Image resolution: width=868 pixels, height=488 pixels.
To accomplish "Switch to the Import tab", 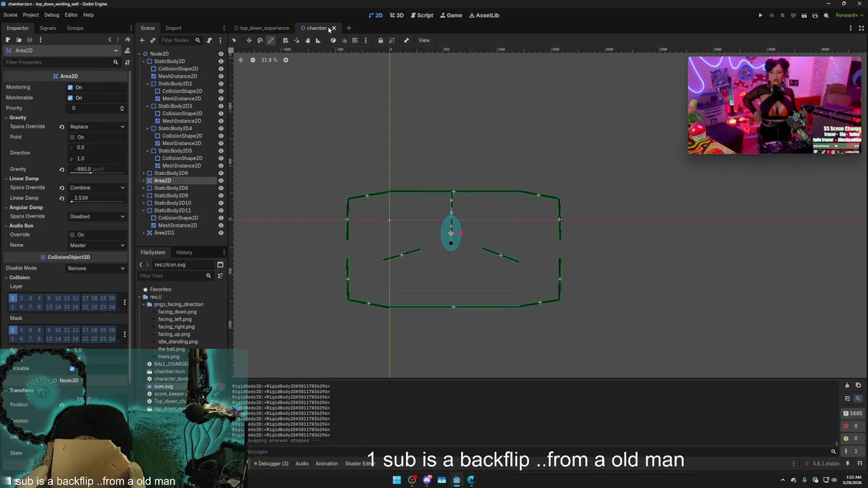I will pyautogui.click(x=173, y=28).
